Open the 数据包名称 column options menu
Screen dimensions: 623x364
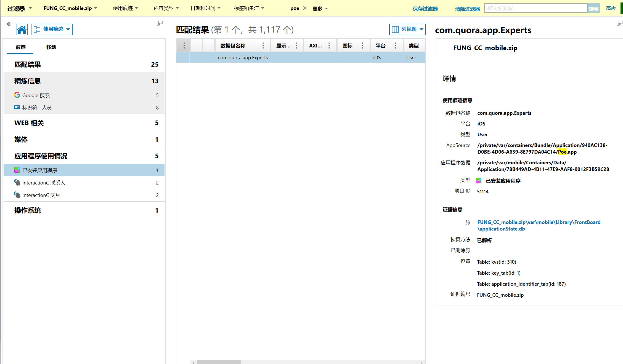tap(263, 46)
